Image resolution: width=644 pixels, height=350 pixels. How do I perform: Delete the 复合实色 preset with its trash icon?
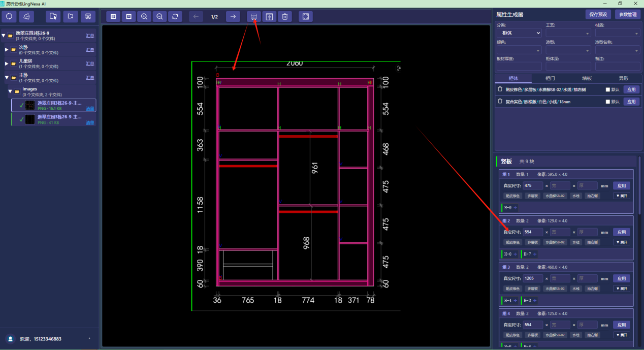tap(500, 102)
